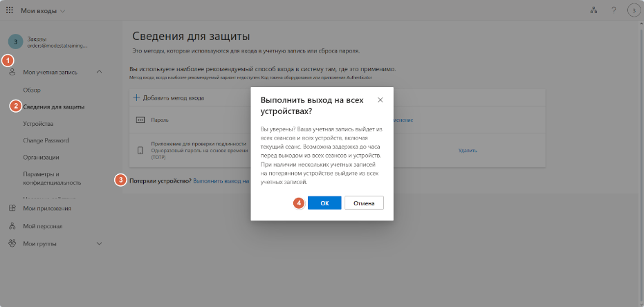Open the organization chart icon in header

pyautogui.click(x=593, y=10)
